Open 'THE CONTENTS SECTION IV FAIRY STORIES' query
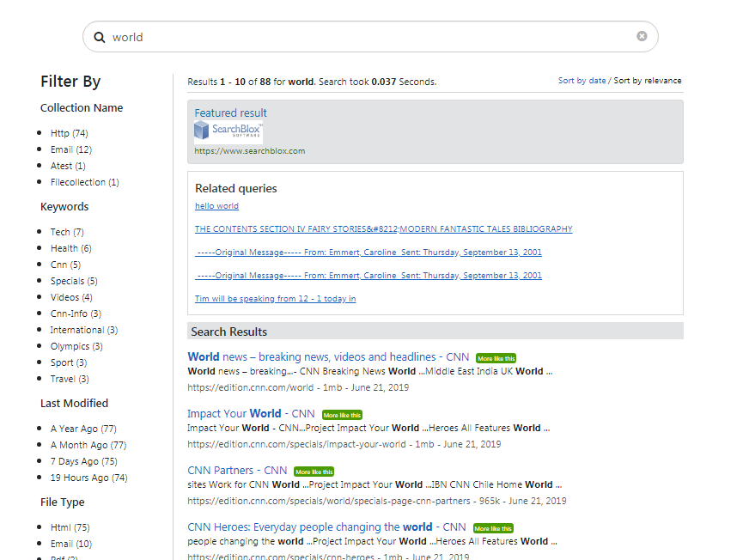Screen dimensions: 749x560 384,228
